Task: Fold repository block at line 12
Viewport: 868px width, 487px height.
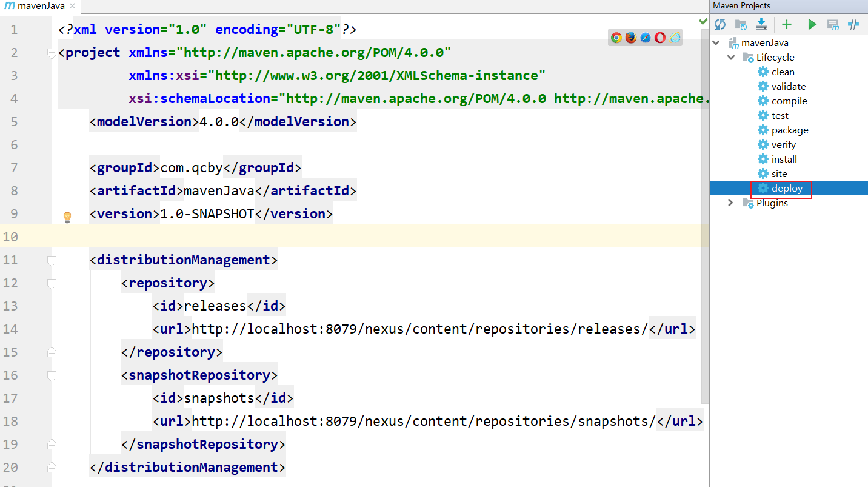Action: (52, 283)
